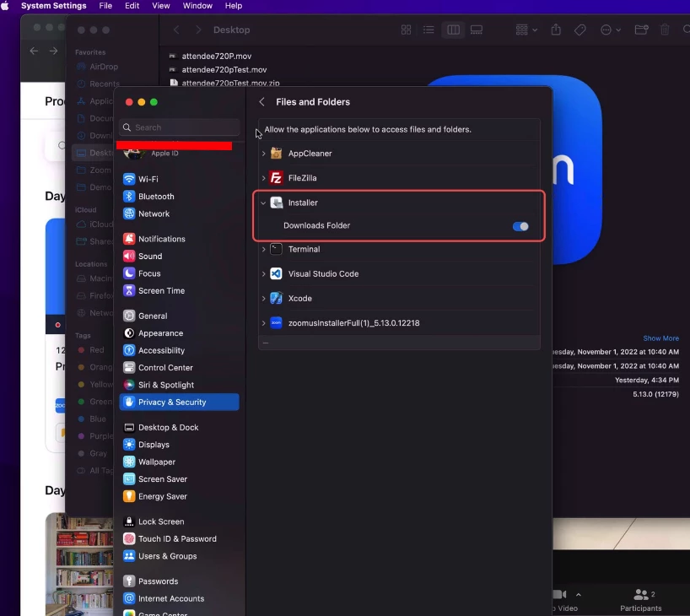Viewport: 690px width, 616px height.
Task: Click Finder new folder toolbar icon
Action: tap(641, 30)
